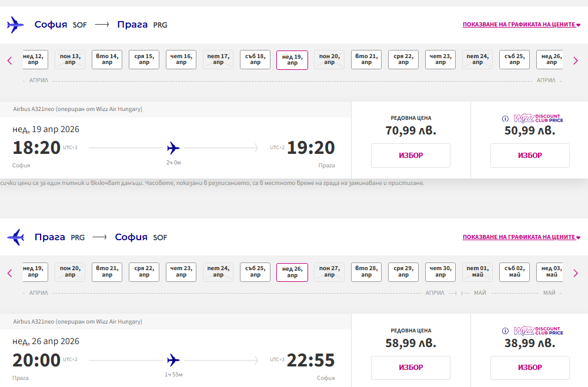Expand price chart for Prague to Sofia
The width and height of the screenshot is (588, 387).
521,237
